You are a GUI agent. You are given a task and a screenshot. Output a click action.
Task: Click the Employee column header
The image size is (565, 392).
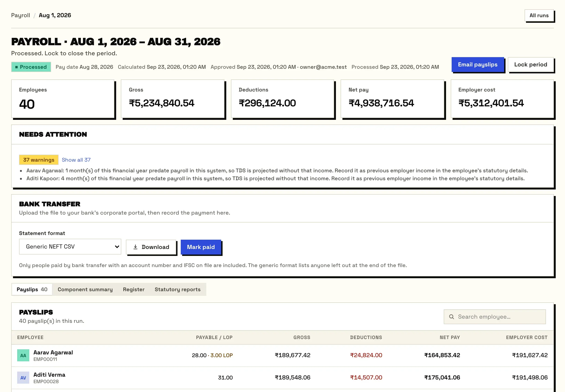pos(30,337)
